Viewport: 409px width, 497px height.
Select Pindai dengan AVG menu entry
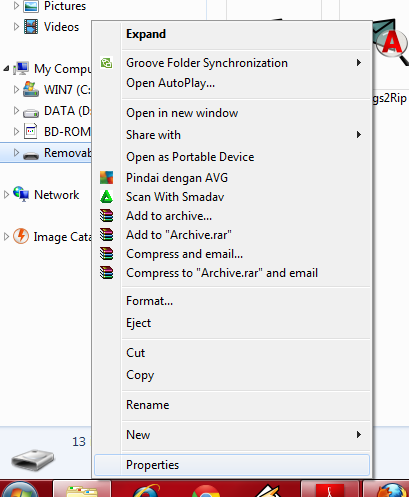coord(232,178)
